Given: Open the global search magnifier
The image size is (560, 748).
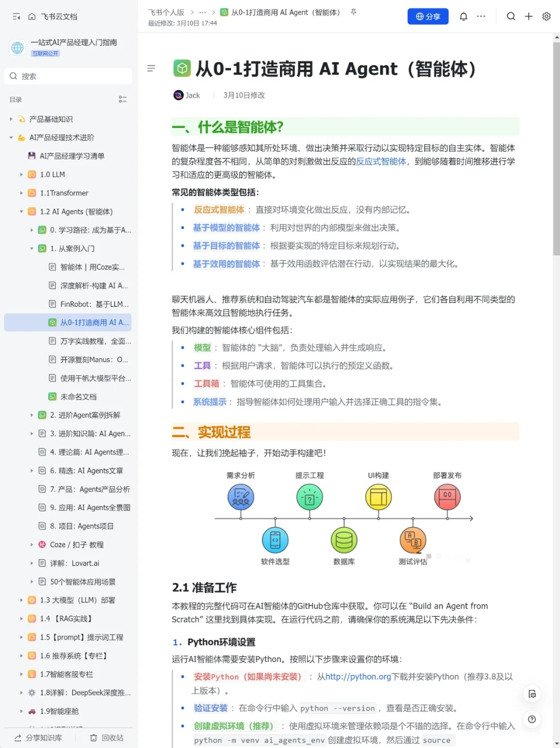Looking at the screenshot, I should [x=511, y=16].
